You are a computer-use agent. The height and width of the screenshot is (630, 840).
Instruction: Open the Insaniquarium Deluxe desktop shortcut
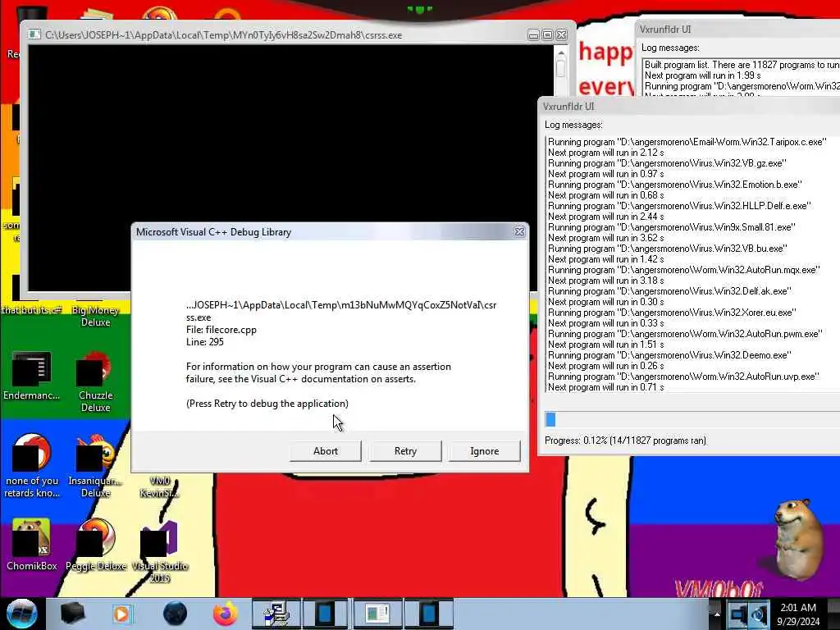pos(96,466)
